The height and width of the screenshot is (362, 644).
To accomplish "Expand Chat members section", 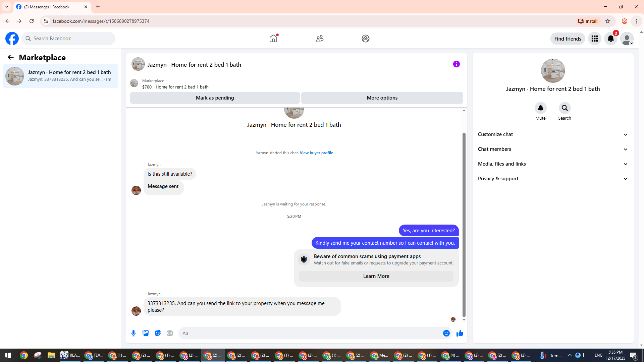I will click(553, 149).
